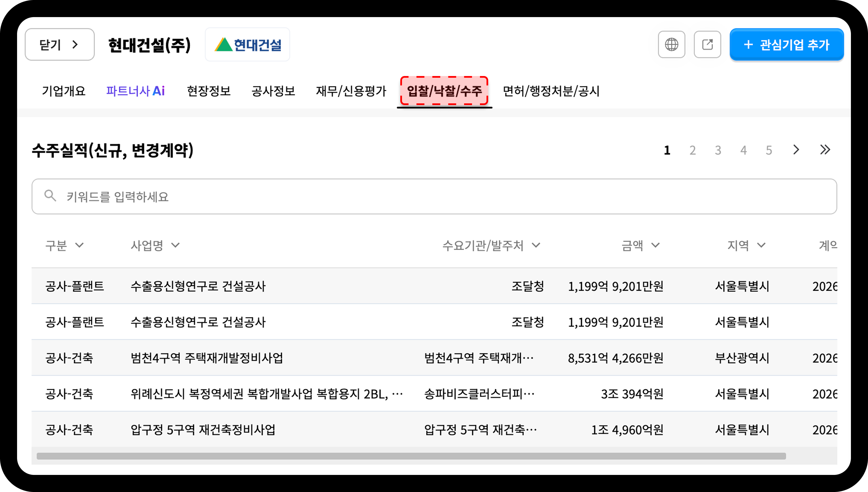
Task: Click the 닫기 button
Action: 60,45
